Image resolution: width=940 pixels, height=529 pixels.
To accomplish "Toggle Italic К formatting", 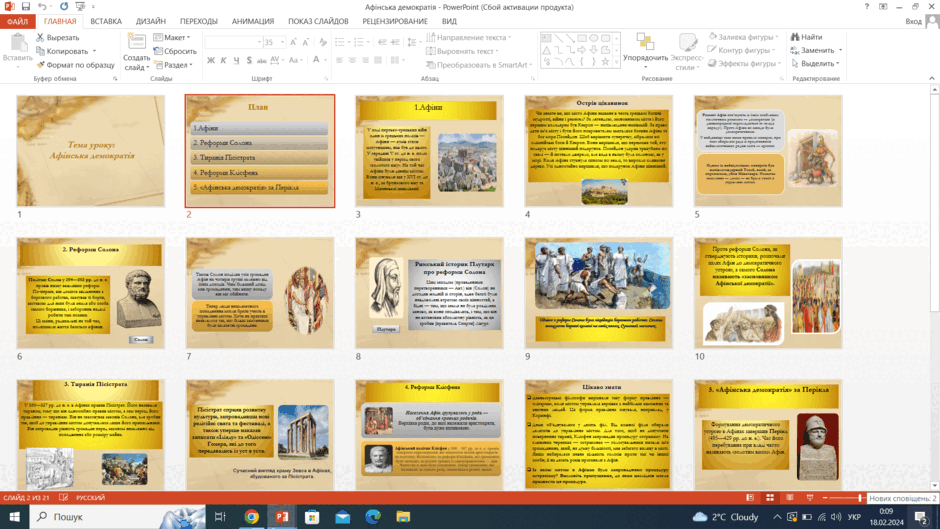I will (223, 60).
